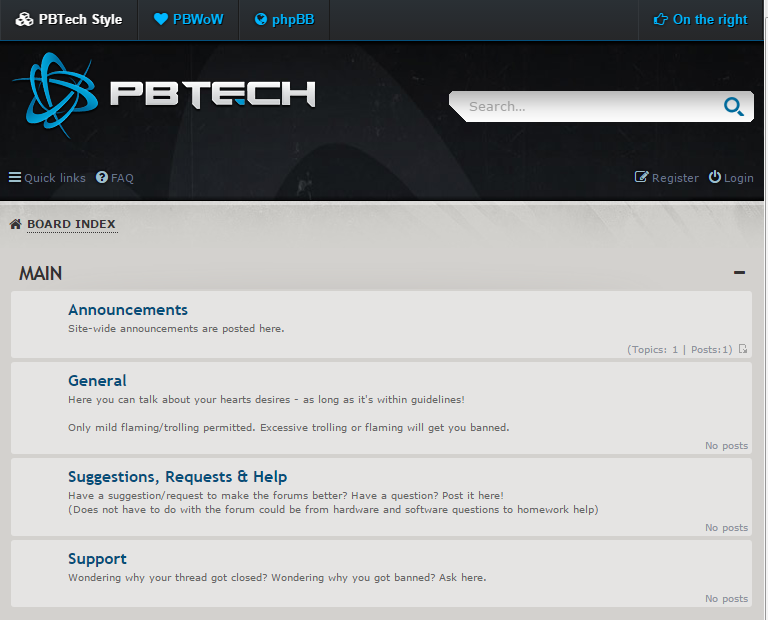Open the Register link
Screen dimensions: 768x620
tap(667, 177)
